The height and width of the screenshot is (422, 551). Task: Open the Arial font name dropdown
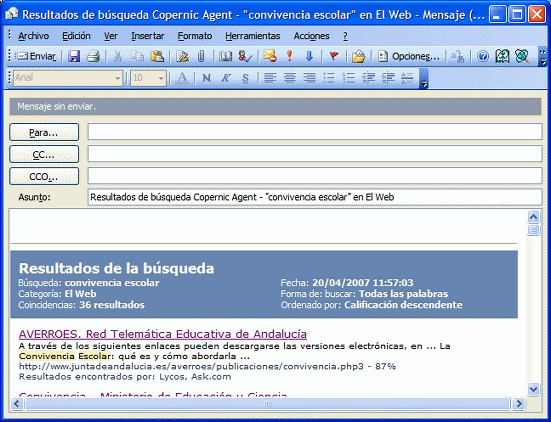(118, 78)
